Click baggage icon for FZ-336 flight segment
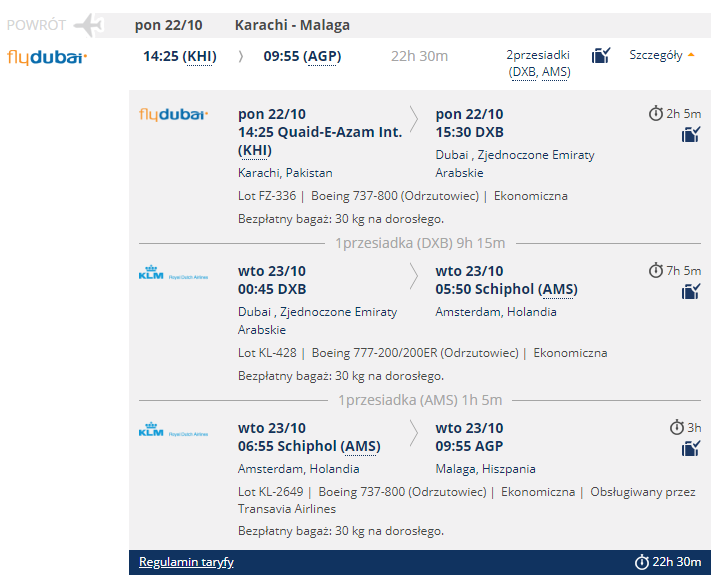 tap(691, 134)
